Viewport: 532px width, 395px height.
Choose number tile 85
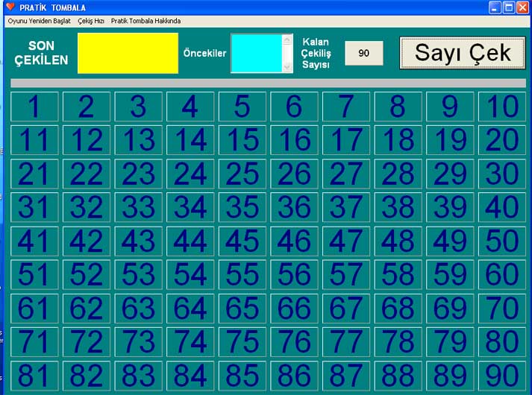click(242, 376)
